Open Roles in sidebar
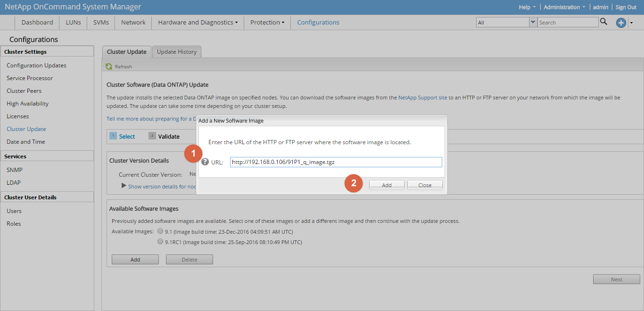644x311 pixels. pos(14,224)
